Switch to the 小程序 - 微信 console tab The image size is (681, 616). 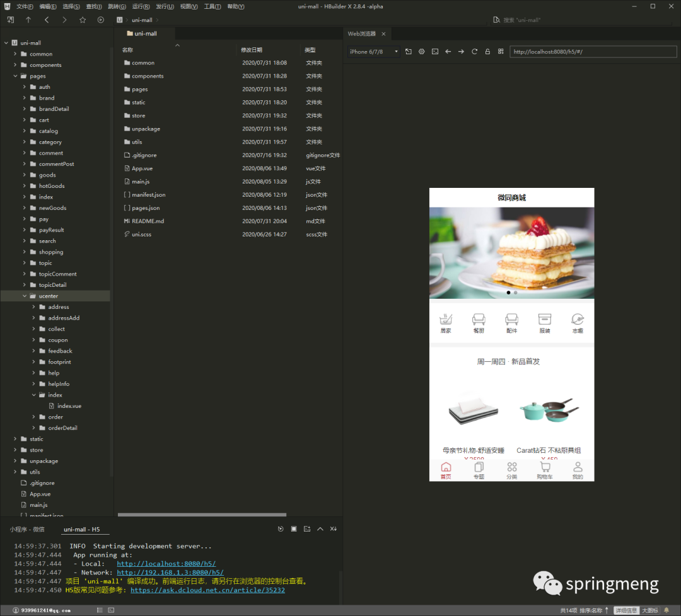click(x=27, y=529)
